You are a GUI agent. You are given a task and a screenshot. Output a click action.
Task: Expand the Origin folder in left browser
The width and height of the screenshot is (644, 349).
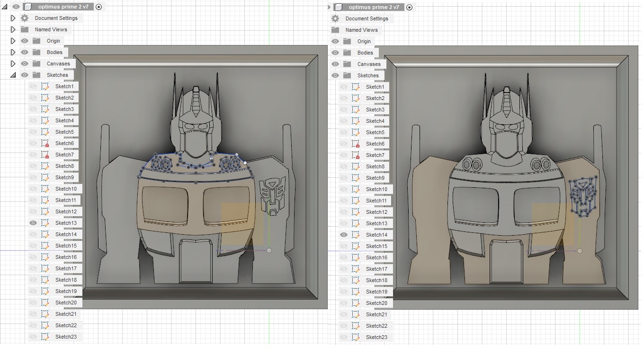(13, 41)
